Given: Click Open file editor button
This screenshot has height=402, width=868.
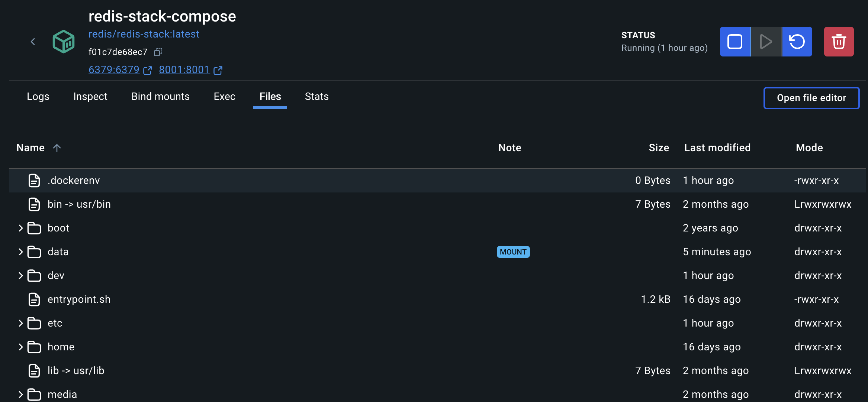Looking at the screenshot, I should [x=811, y=98].
